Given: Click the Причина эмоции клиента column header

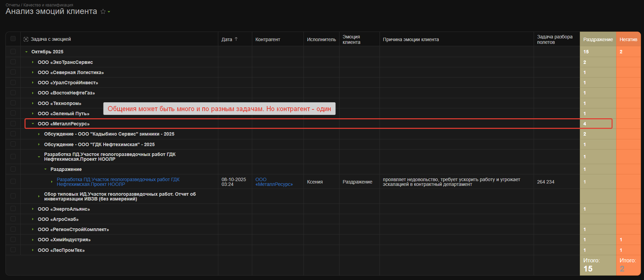Looking at the screenshot, I should click(x=410, y=39).
